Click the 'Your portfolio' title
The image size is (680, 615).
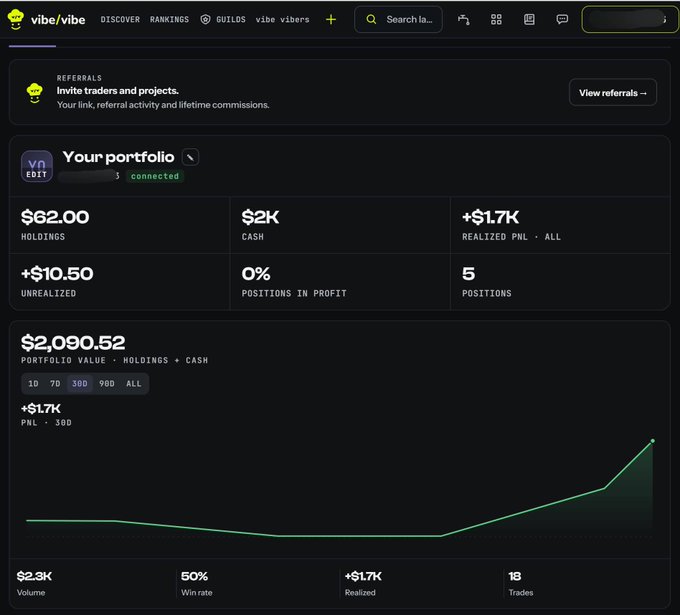coord(118,157)
